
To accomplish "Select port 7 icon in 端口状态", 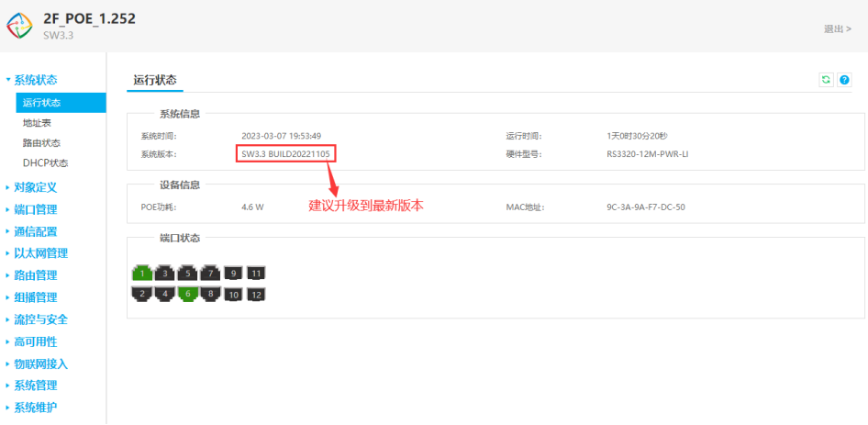I will [211, 274].
